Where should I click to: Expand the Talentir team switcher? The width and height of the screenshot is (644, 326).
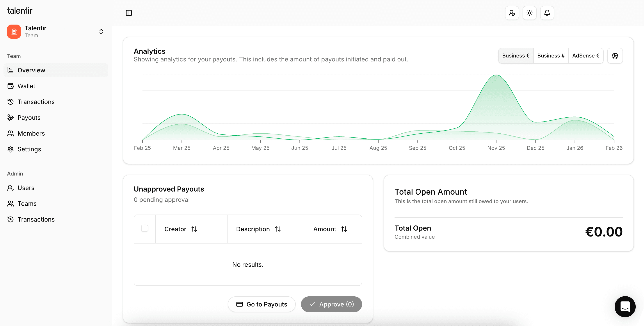pos(101,32)
